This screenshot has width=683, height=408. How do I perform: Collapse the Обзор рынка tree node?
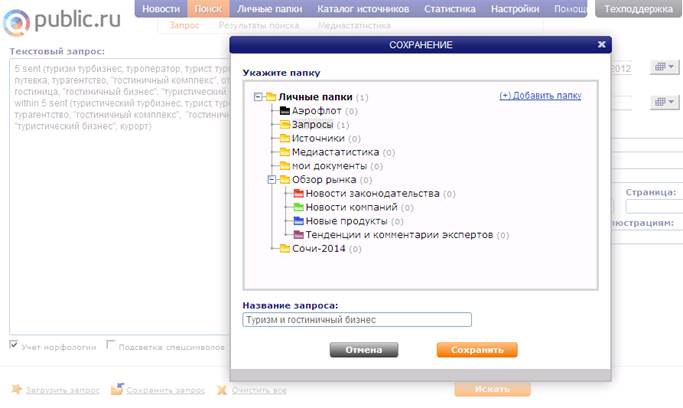pyautogui.click(x=272, y=179)
